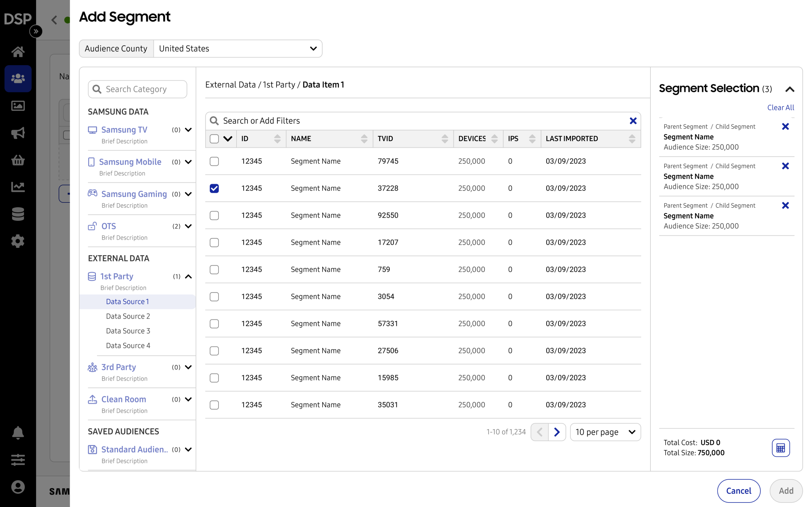812x507 pixels.
Task: Open the megaphone campaigns icon
Action: pos(18,133)
